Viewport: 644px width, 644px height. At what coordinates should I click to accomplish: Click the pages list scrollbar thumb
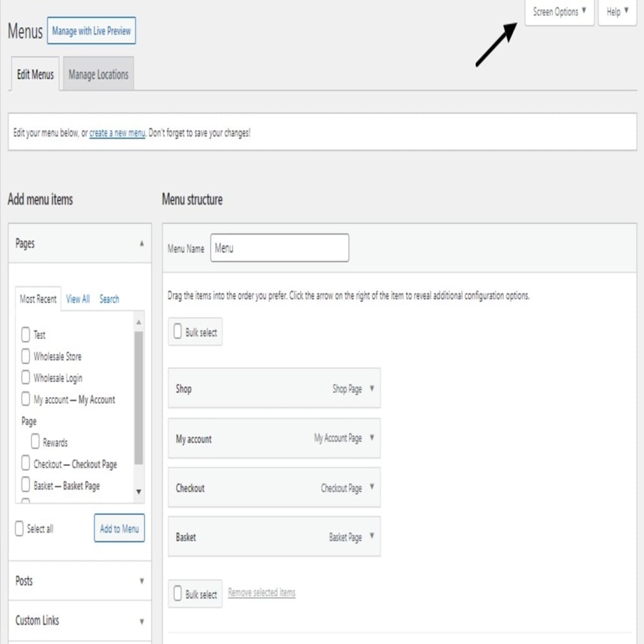139,397
